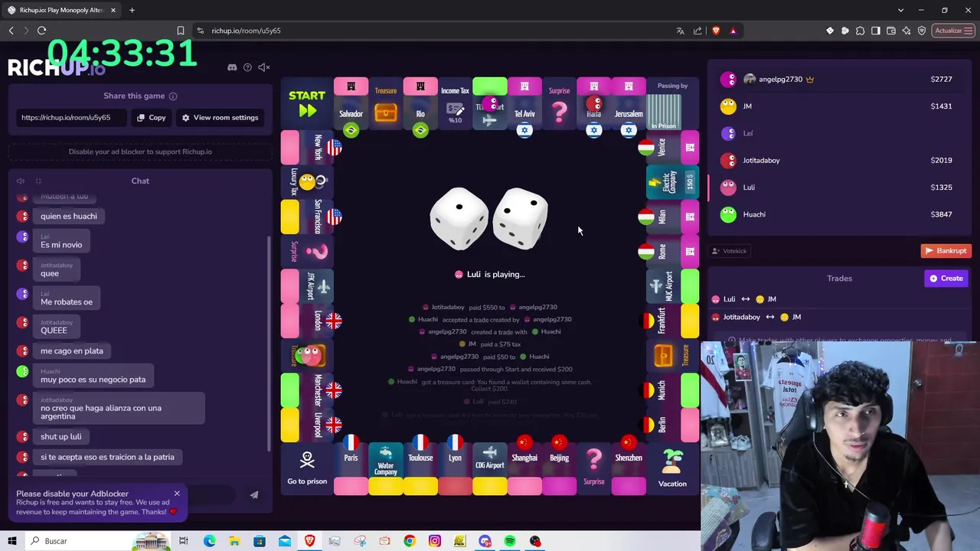Screen dimensions: 980x551
Task: Click the chat message 'quien es huachi'
Action: pyautogui.click(x=69, y=217)
